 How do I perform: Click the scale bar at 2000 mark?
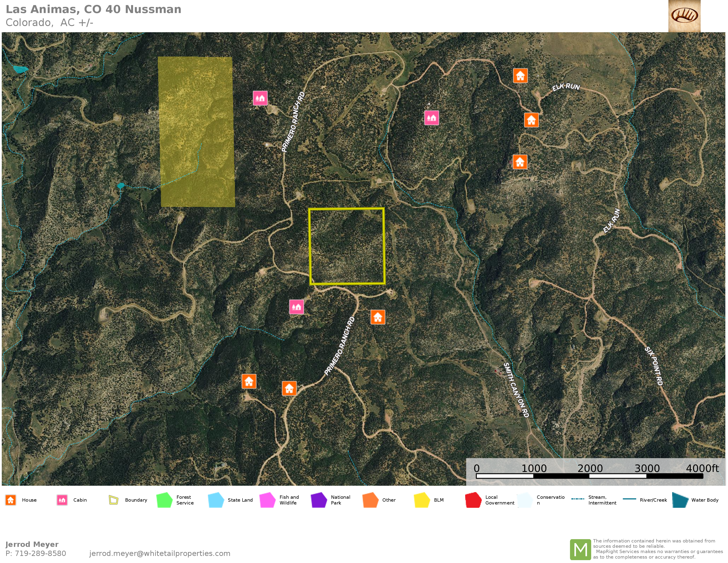[x=590, y=476]
